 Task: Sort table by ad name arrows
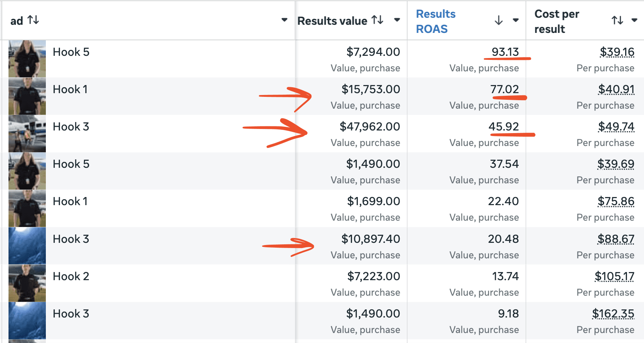(33, 20)
